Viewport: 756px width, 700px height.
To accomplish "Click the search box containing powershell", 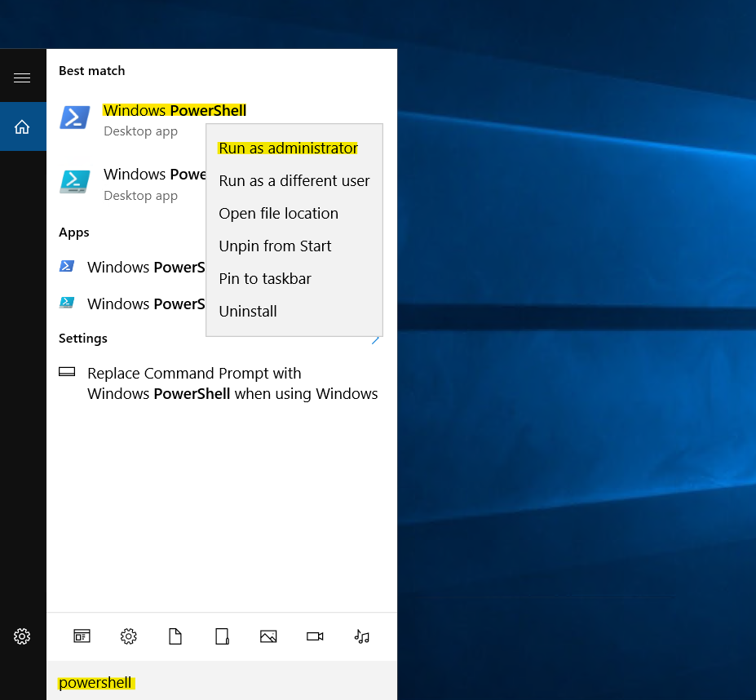I will [222, 682].
